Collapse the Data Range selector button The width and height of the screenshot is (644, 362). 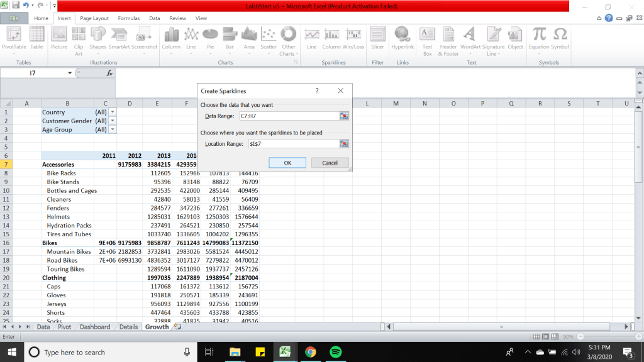tap(344, 116)
